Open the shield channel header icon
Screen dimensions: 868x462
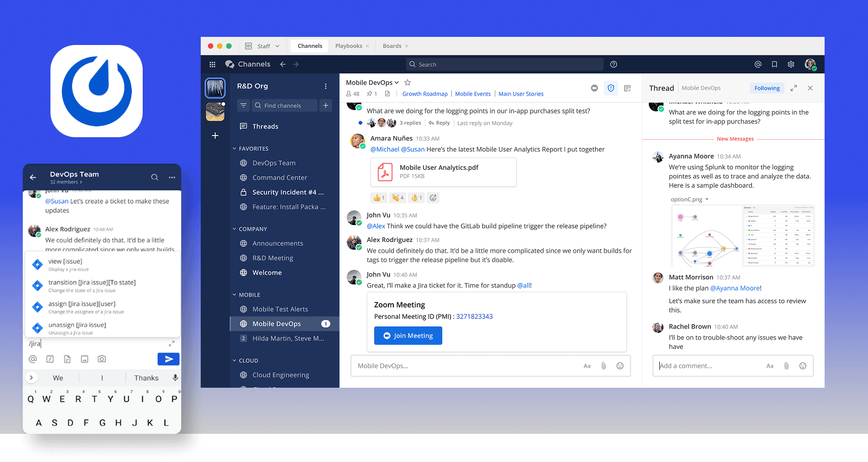point(611,88)
